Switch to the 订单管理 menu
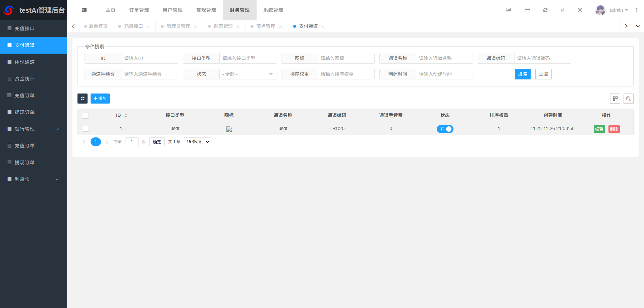Screen dimensions: 644x308 (x=139, y=10)
